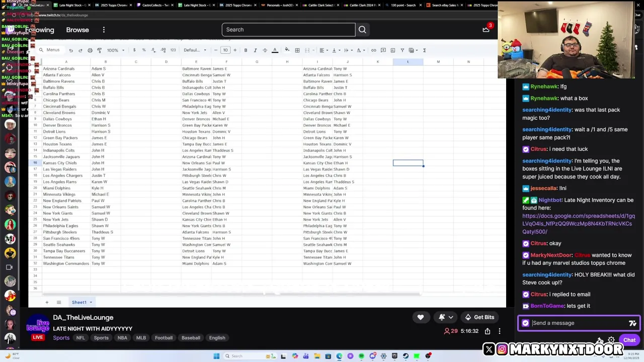Redo the spreadsheet action

pos(80,50)
